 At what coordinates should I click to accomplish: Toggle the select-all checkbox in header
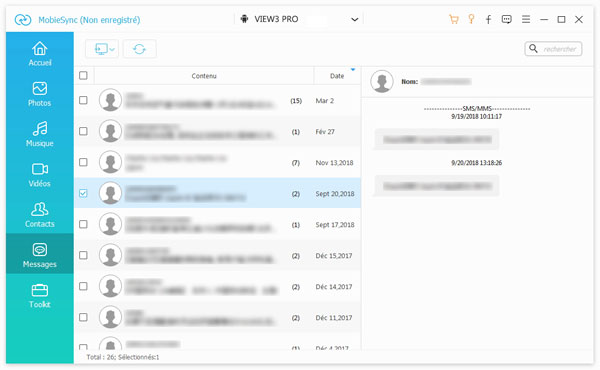pos(83,75)
